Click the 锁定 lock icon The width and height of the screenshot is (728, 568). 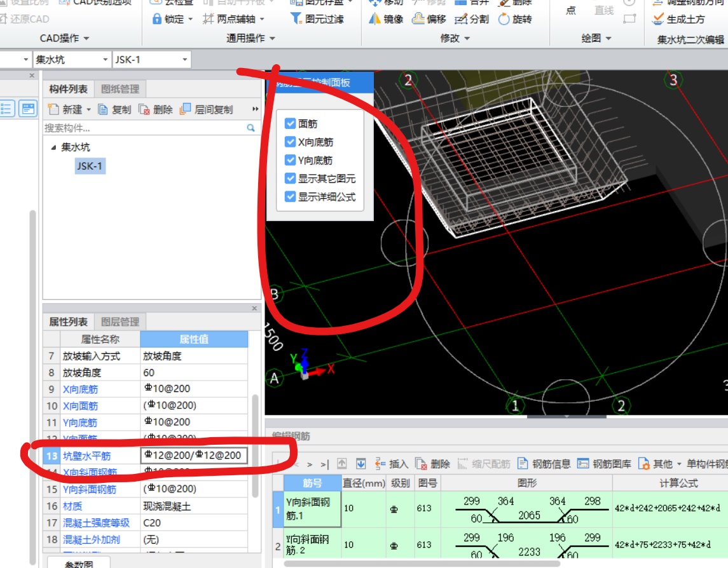point(157,19)
